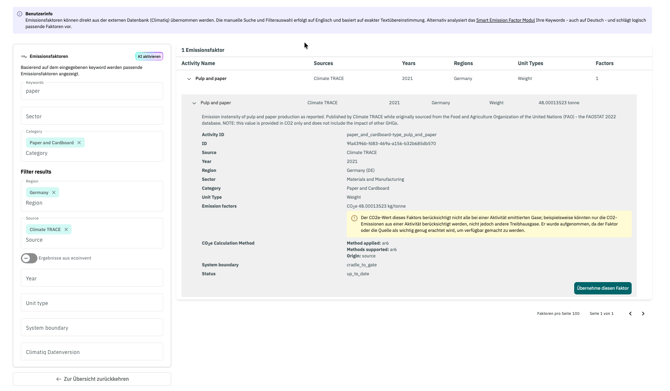The height and width of the screenshot is (391, 670).
Task: Remove the Paper and Cardboard category chip
Action: (79, 143)
